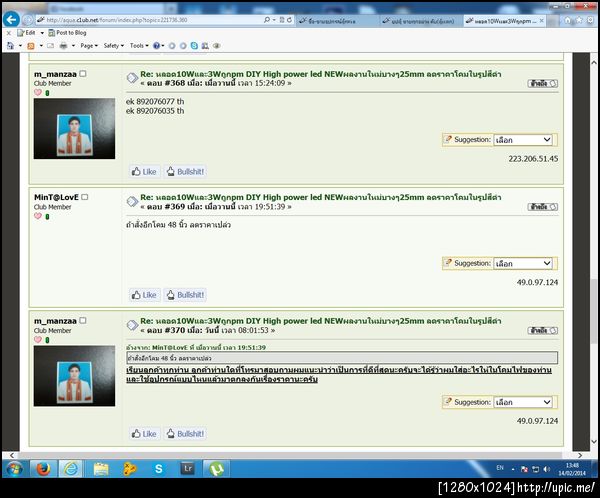The image size is (600, 498).
Task: Open Favorites star icon
Action: pos(579,20)
